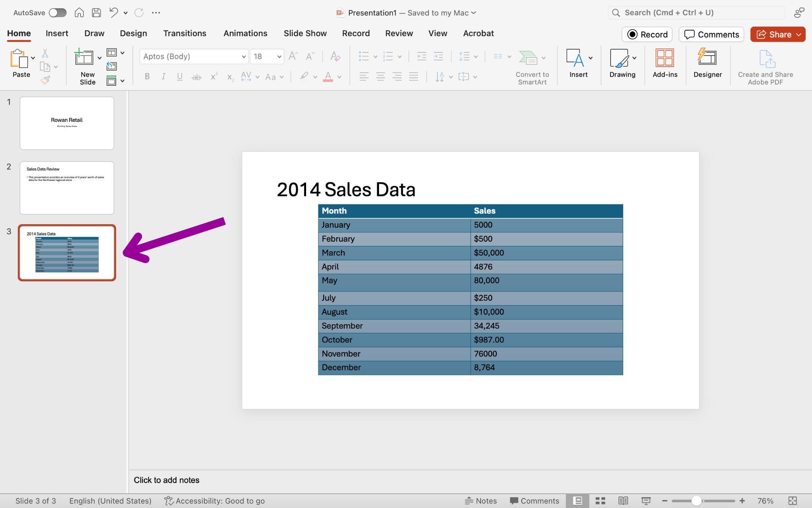Select slide 1 Rowan Retail thumbnail

(67, 123)
